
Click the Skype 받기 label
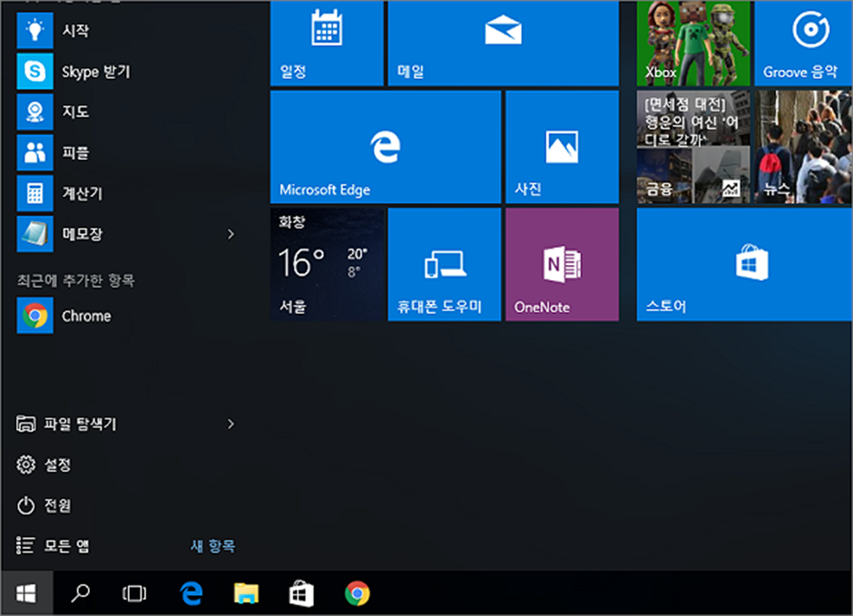[x=96, y=72]
